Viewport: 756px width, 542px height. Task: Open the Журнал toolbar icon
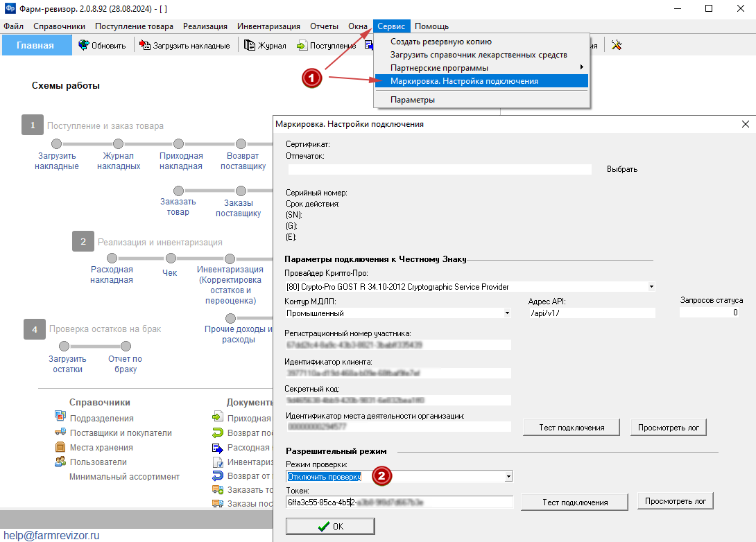pyautogui.click(x=249, y=45)
